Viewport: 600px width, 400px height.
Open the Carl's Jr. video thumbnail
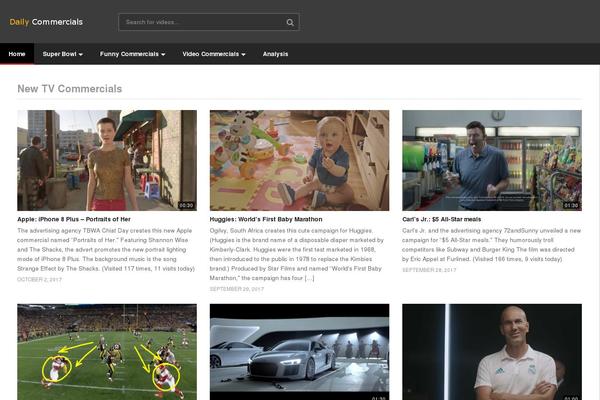[492, 160]
